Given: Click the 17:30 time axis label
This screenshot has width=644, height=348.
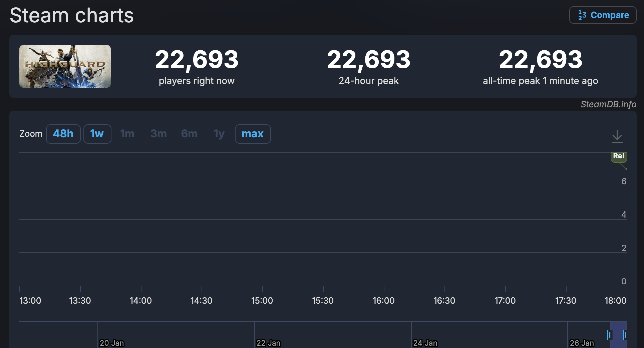Looking at the screenshot, I should (x=566, y=301).
